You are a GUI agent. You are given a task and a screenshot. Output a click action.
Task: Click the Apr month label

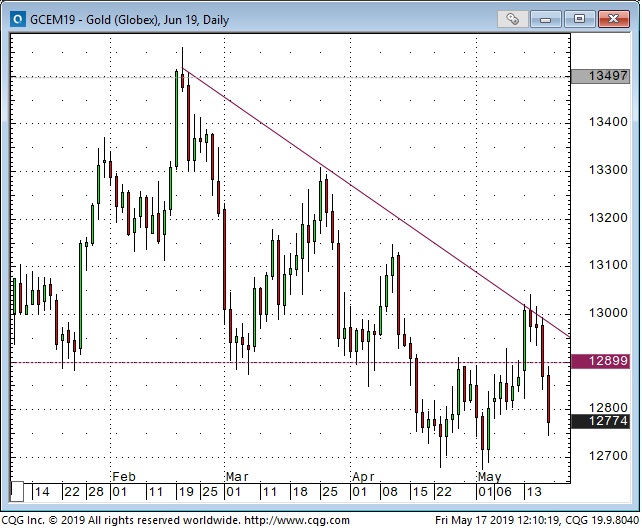click(363, 477)
